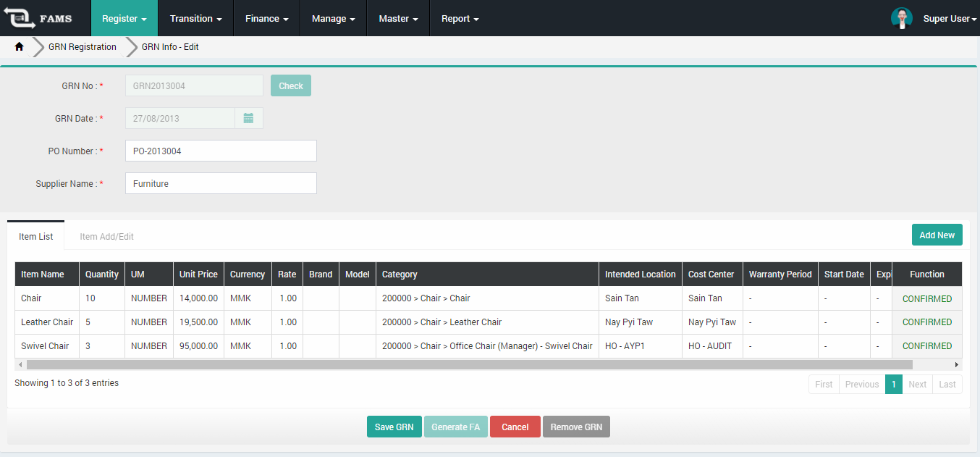Viewport: 980px width, 457px height.
Task: Open the Register menu
Action: coord(124,18)
